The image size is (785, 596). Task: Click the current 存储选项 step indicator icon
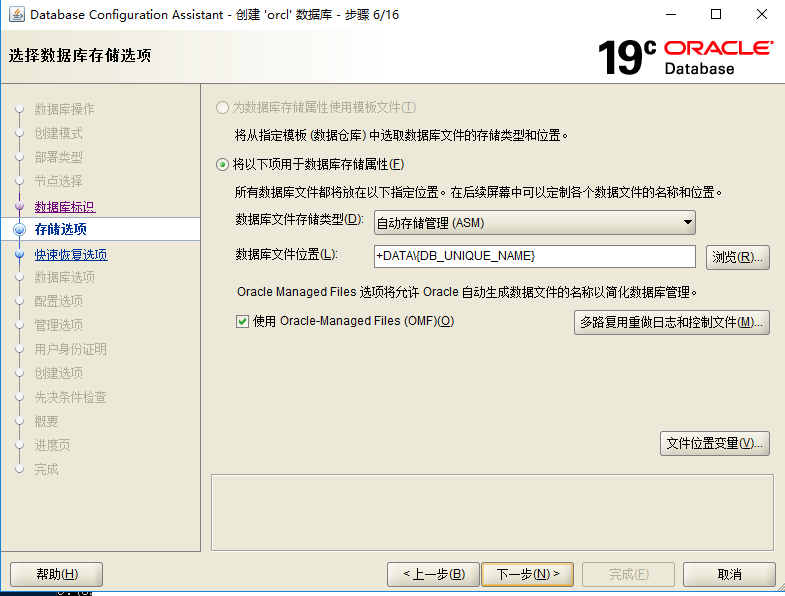pyautogui.click(x=19, y=230)
